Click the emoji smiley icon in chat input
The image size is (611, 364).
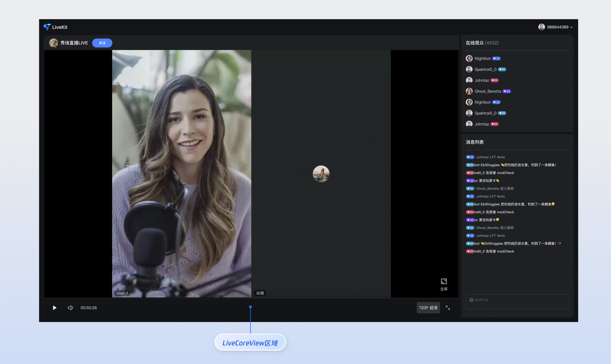471,300
